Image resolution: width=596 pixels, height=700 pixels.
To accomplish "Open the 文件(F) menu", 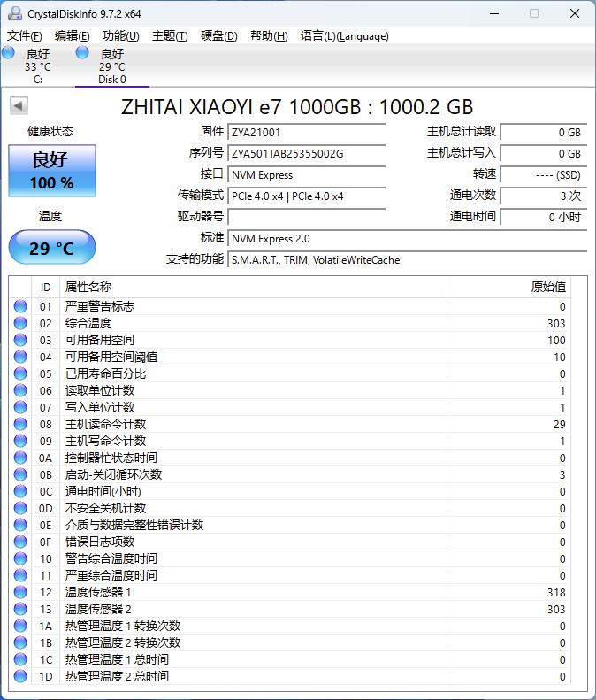I will click(25, 35).
